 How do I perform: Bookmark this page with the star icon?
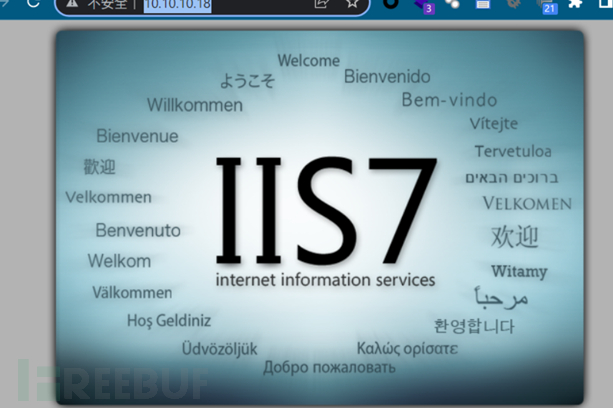(x=352, y=4)
